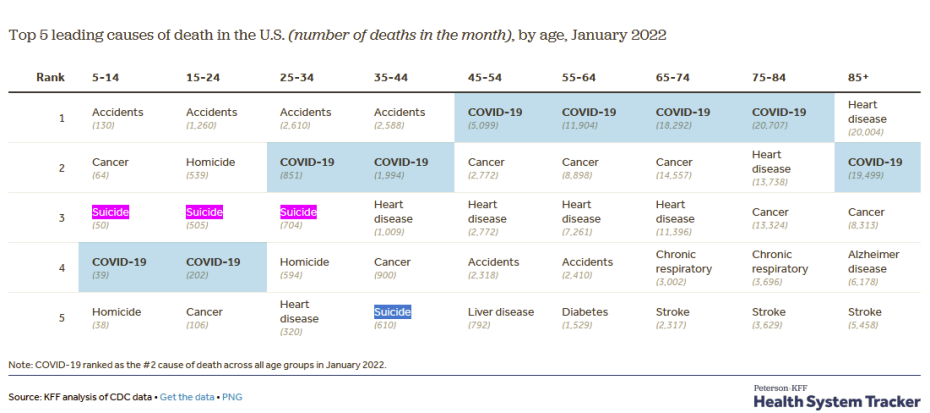Select the Chronic respiratory cell under 65-74

click(x=684, y=261)
